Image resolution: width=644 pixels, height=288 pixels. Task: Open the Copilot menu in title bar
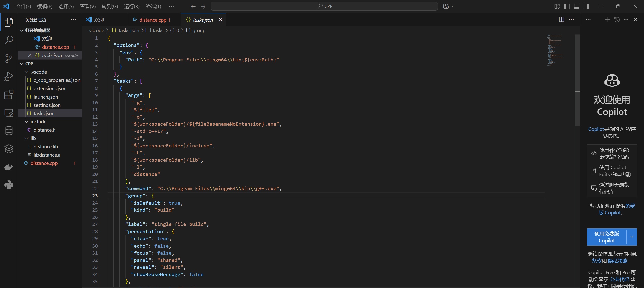pos(448,6)
